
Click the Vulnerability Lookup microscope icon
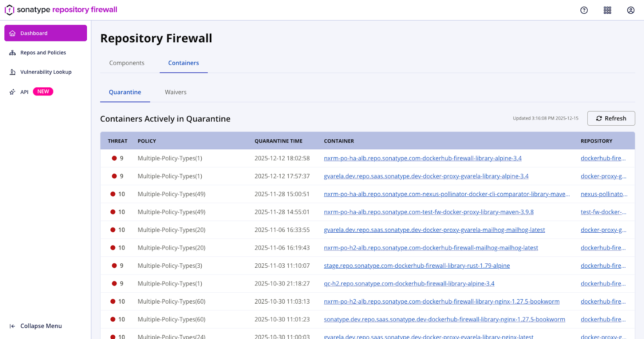tap(12, 72)
